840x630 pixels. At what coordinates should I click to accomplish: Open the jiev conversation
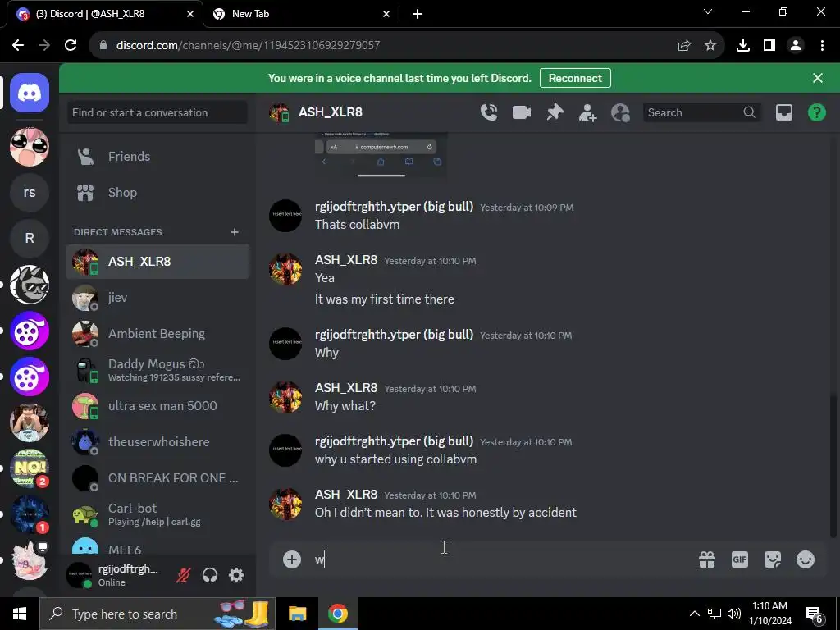pos(157,297)
